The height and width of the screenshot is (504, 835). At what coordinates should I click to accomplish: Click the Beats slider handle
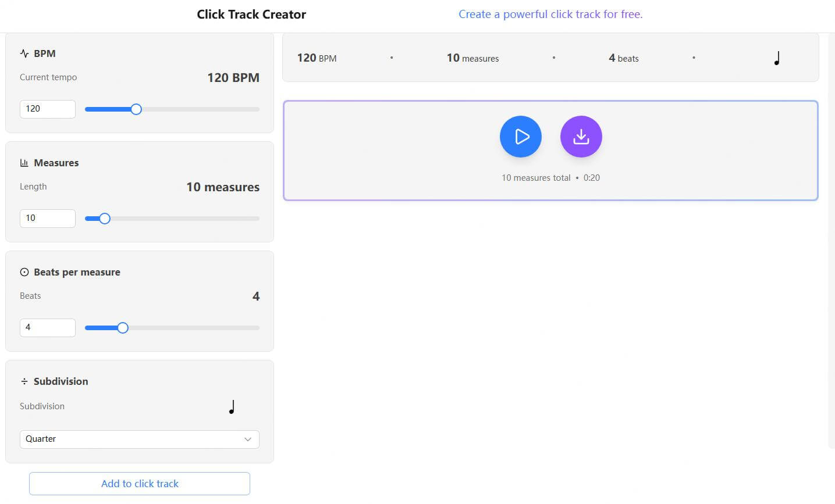click(x=122, y=327)
